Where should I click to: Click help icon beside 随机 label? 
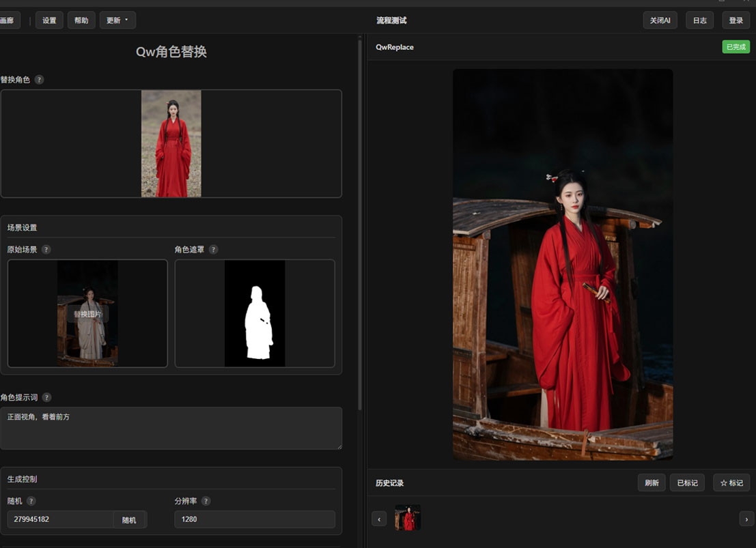pos(31,501)
